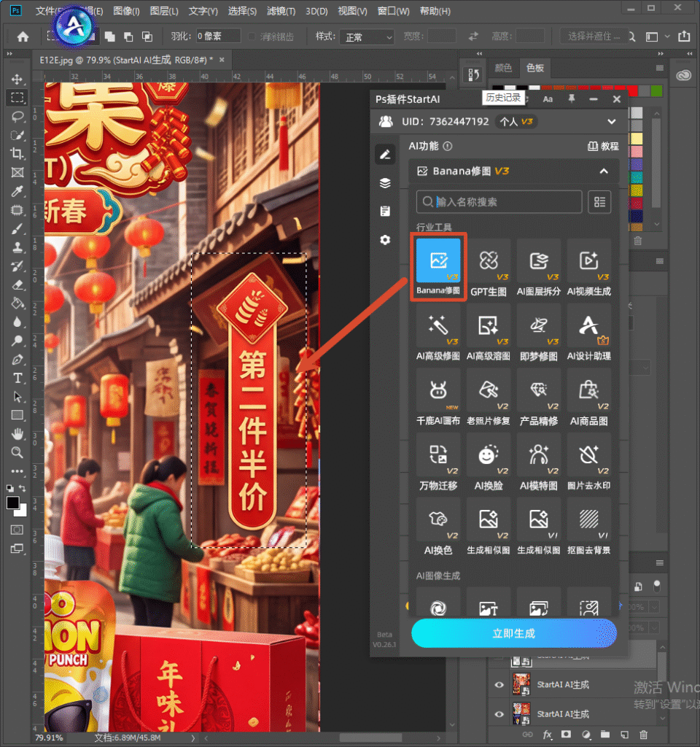Select the Pen tool
The image size is (700, 747).
pyautogui.click(x=17, y=360)
